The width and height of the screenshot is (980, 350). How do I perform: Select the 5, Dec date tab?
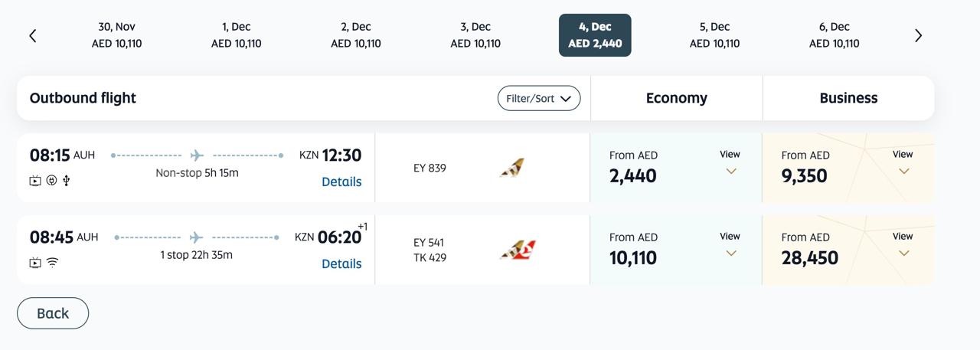714,35
